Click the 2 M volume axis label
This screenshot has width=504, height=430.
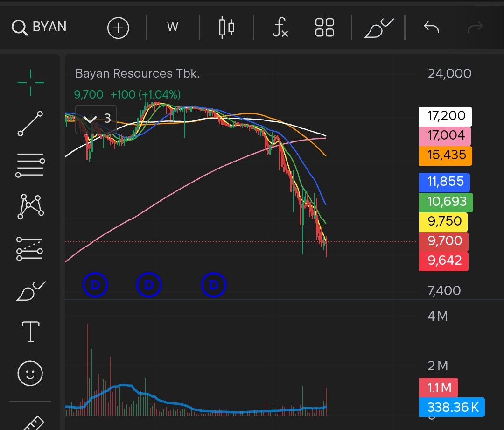[437, 366]
